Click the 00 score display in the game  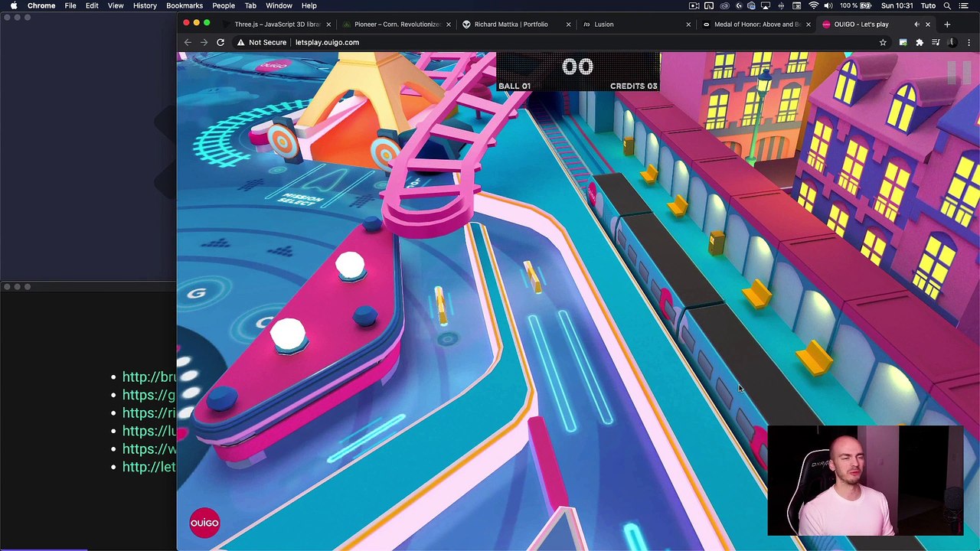click(577, 67)
